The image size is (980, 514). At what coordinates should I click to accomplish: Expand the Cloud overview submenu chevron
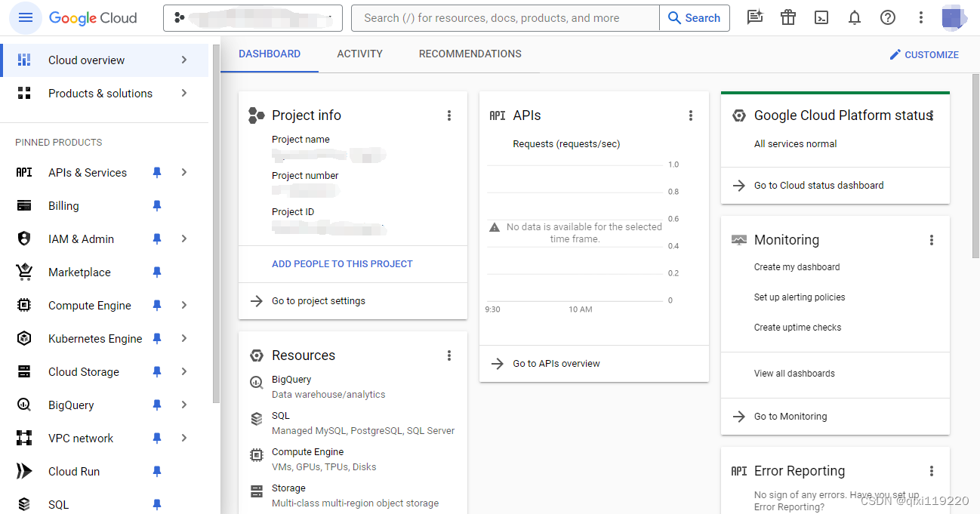184,60
